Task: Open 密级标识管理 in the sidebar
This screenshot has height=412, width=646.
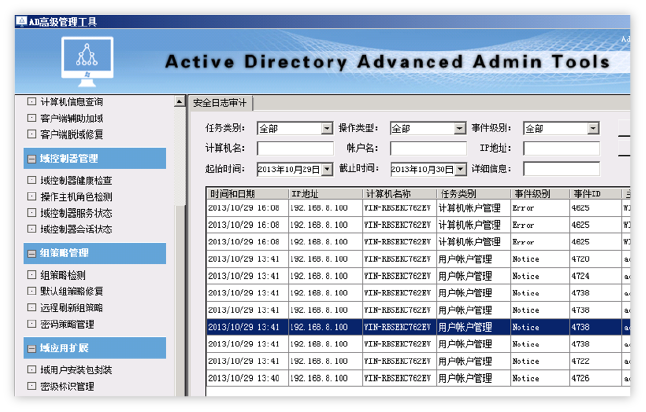Action: (x=67, y=386)
